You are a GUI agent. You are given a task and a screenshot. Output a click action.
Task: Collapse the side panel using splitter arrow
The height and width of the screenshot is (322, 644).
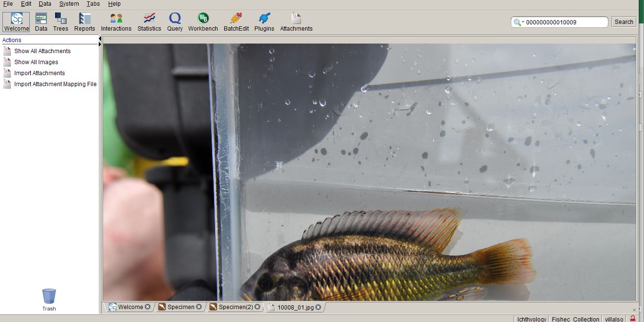click(100, 38)
